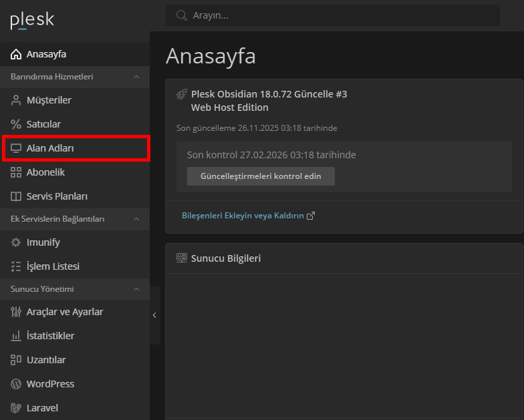Screen dimensions: 524x420
Task: Click the WordPress logo icon
Action: coord(16,384)
